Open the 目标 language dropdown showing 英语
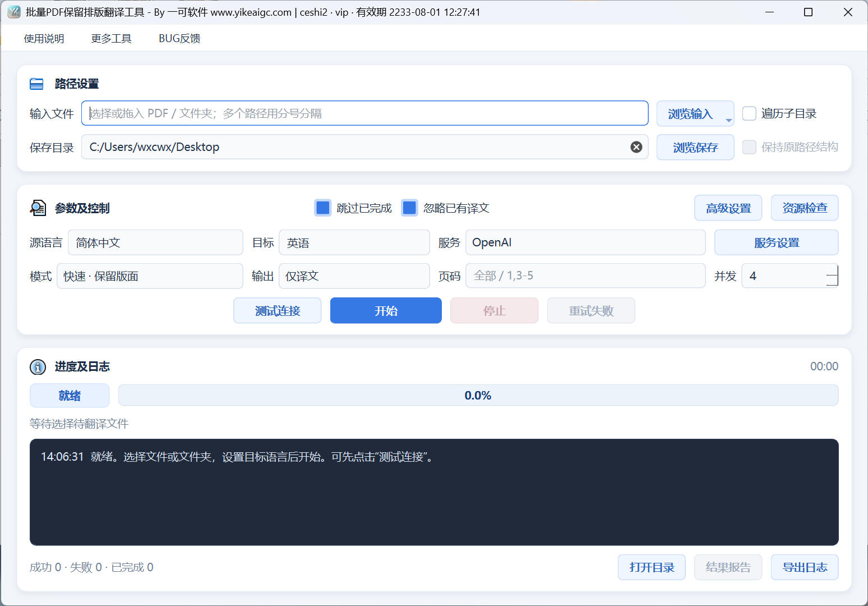 tap(354, 242)
